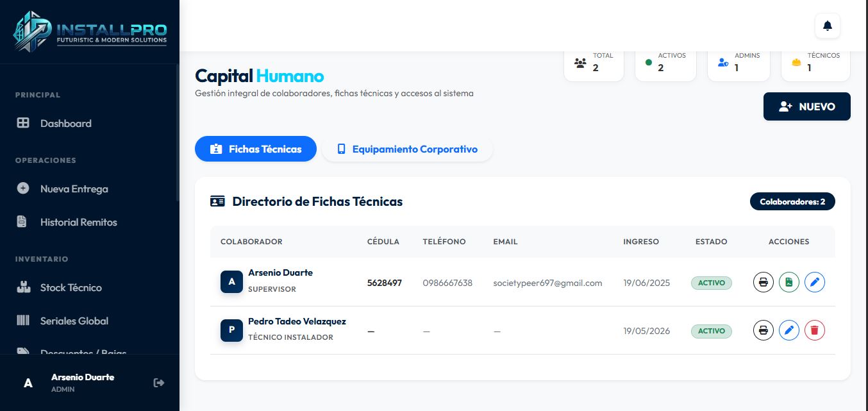Click the InstallPro logo
This screenshot has height=411, width=868.
pos(90,31)
